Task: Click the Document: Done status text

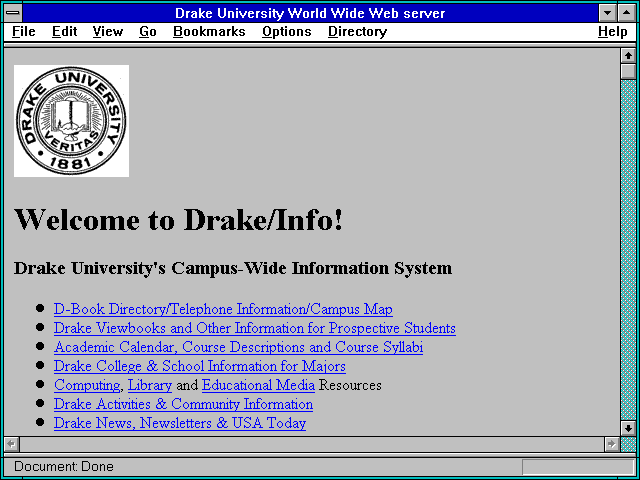Action: click(x=64, y=466)
